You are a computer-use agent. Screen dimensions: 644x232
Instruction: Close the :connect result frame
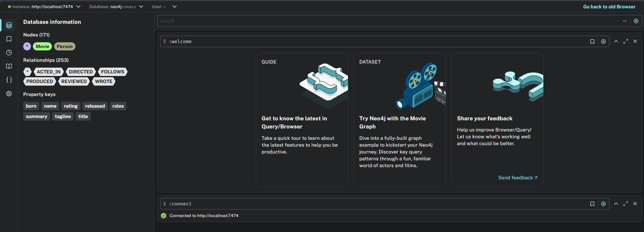(x=635, y=204)
